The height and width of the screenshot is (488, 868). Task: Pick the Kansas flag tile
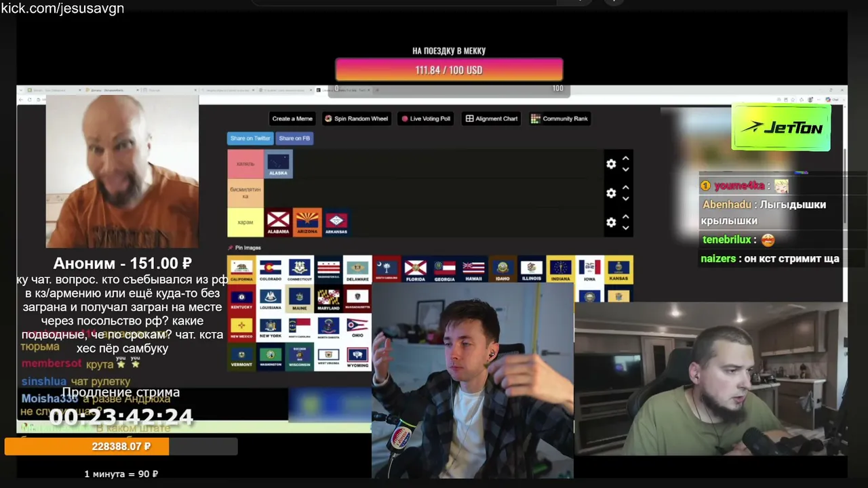(619, 270)
